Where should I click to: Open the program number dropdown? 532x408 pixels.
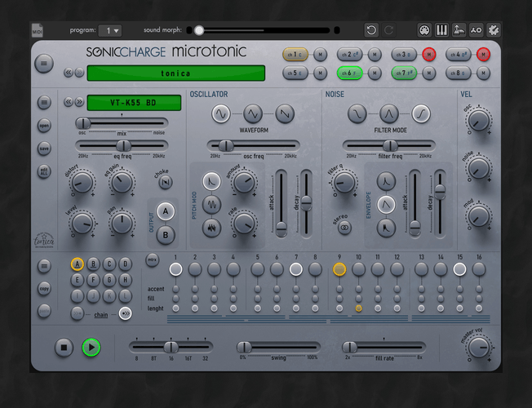pos(110,30)
